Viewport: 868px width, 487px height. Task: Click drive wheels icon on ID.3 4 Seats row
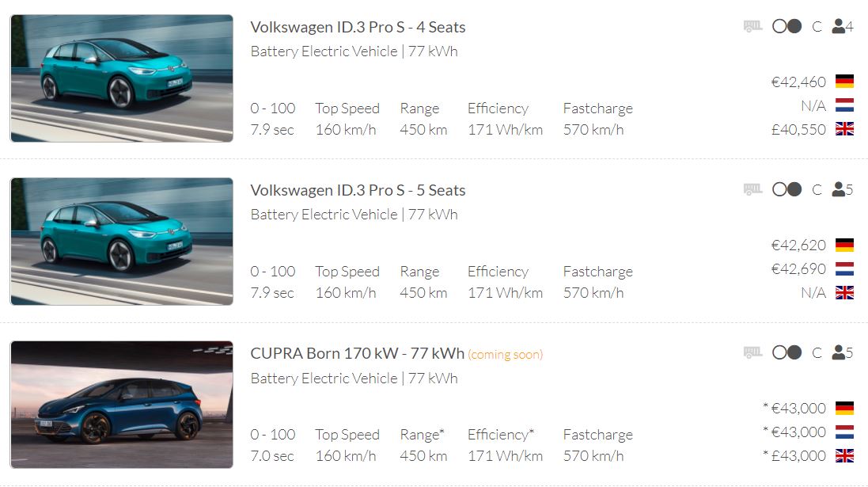[x=787, y=26]
